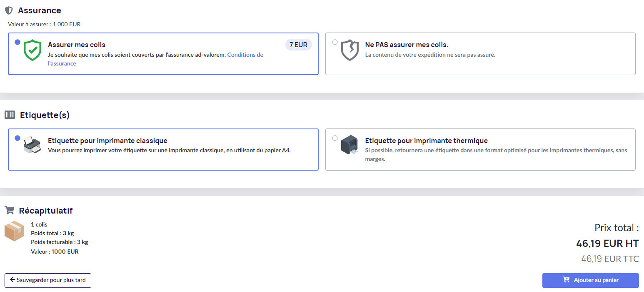This screenshot has width=644, height=292.
Task: Click the 'Ne PAS assurer mes colis.' title
Action: (x=407, y=45)
